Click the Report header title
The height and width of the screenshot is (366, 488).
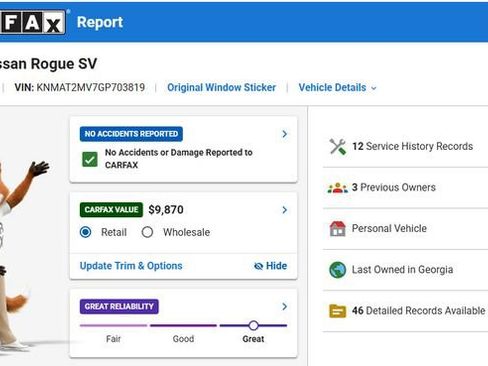(100, 22)
